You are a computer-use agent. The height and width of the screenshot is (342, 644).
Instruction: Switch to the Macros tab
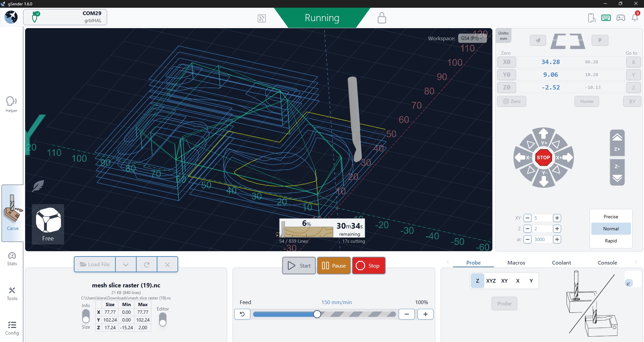point(516,263)
